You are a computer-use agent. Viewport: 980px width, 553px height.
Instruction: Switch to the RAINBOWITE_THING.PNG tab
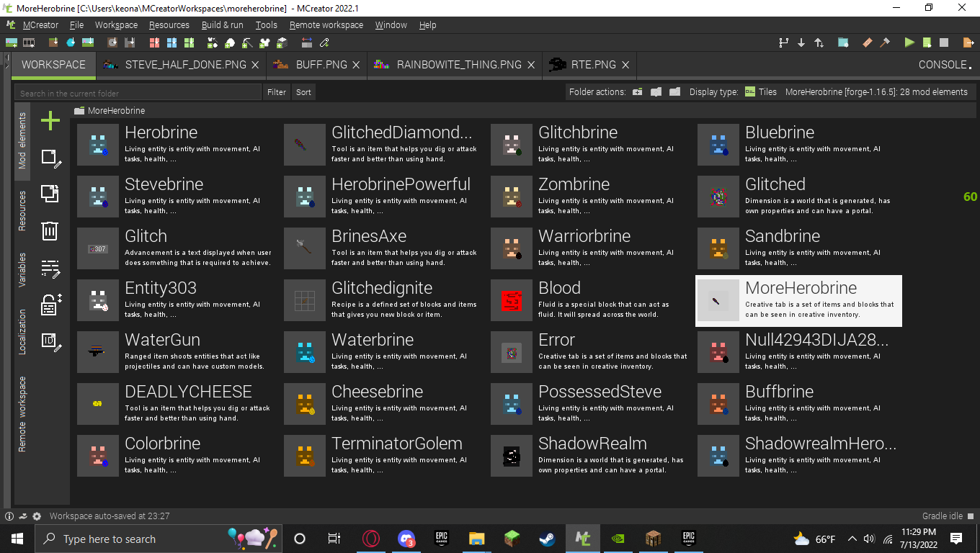(454, 64)
